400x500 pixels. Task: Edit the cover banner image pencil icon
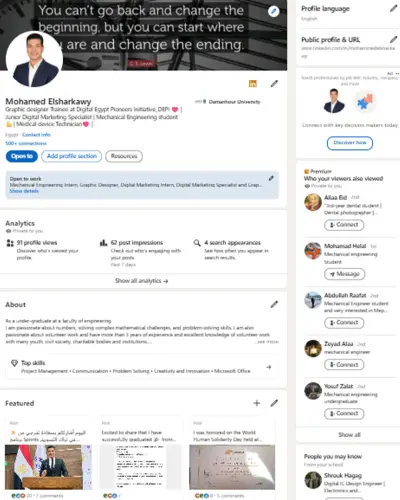click(273, 11)
